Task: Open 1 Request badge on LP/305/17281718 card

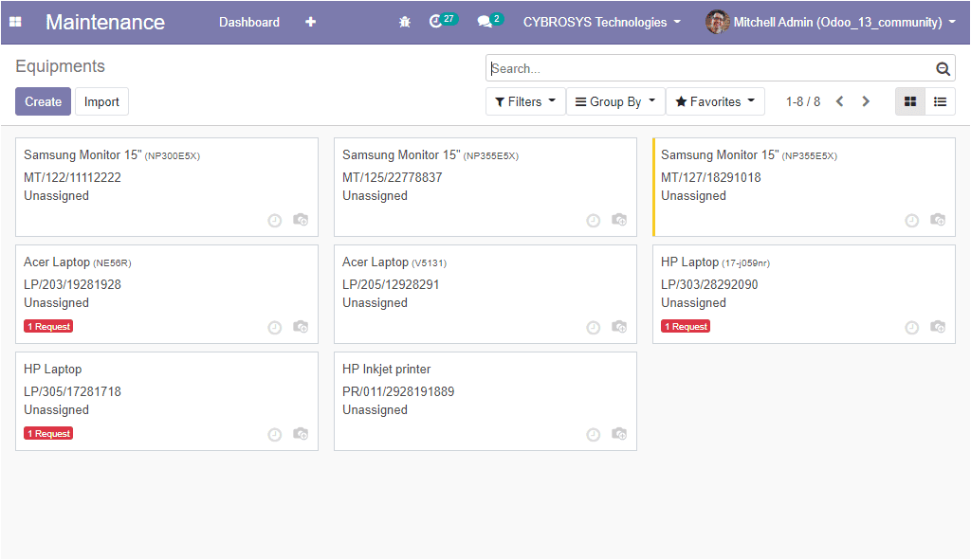Action: coord(48,433)
